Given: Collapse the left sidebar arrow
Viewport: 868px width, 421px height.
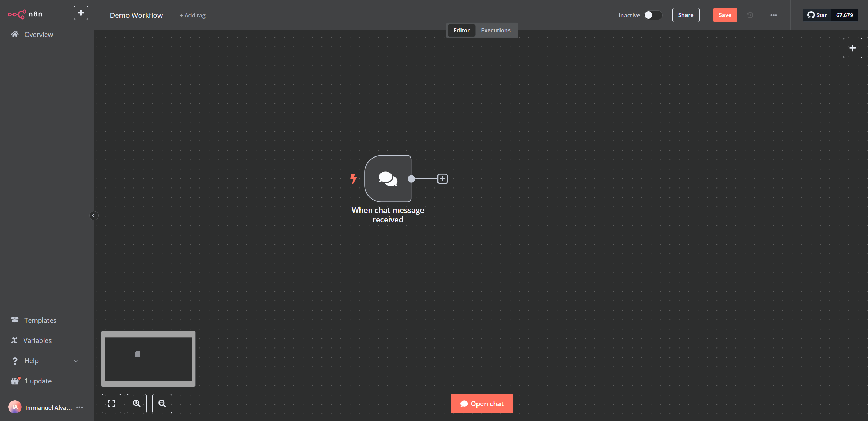Looking at the screenshot, I should pyautogui.click(x=93, y=215).
